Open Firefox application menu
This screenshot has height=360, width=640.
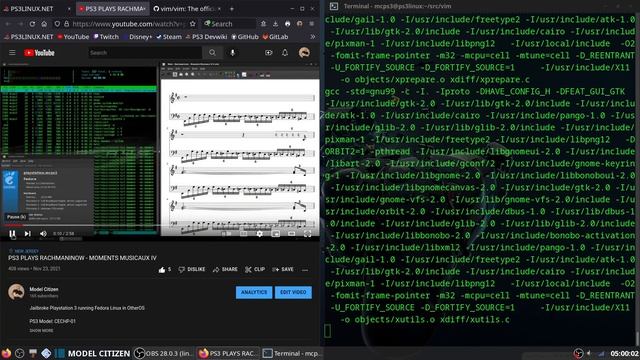311,24
